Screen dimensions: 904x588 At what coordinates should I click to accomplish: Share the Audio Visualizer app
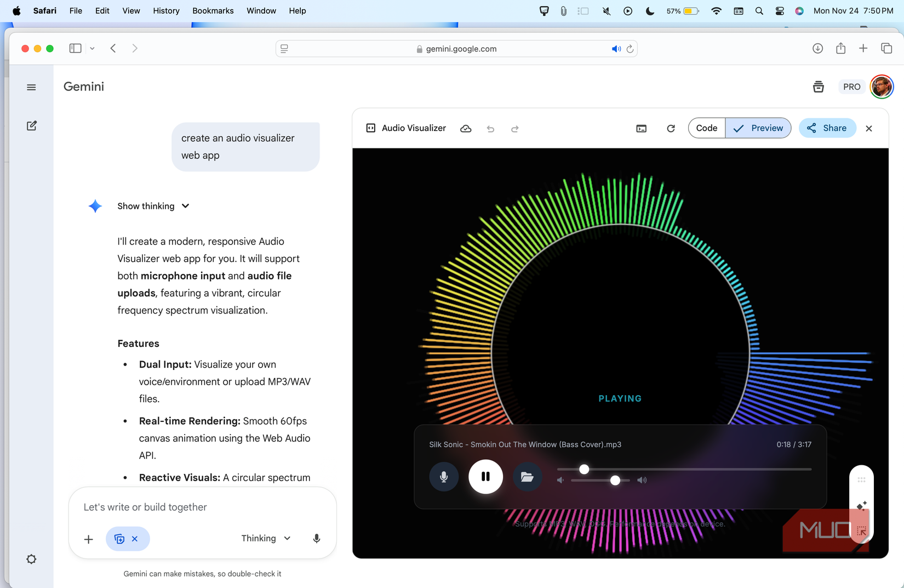827,128
